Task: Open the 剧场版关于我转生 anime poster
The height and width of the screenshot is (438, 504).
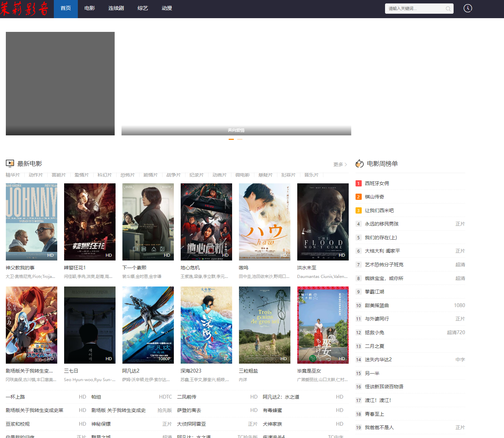Action: coord(32,325)
